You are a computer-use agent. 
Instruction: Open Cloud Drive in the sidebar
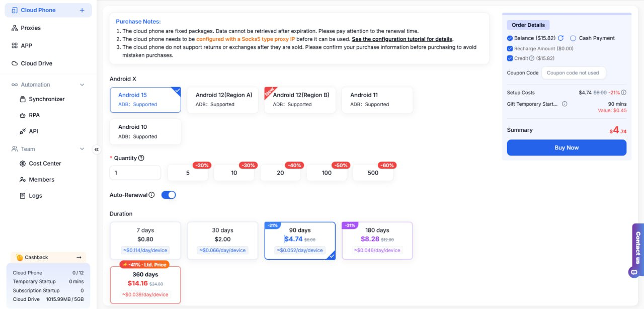[x=36, y=63]
